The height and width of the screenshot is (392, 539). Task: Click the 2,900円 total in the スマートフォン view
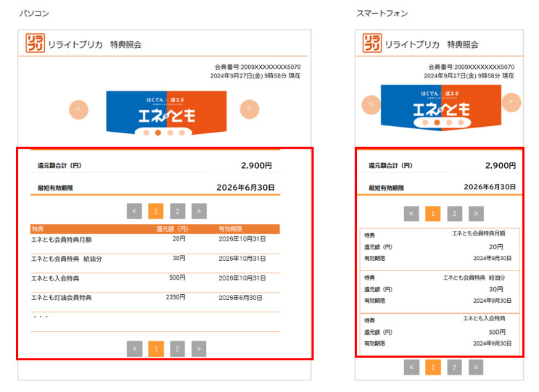pyautogui.click(x=501, y=165)
